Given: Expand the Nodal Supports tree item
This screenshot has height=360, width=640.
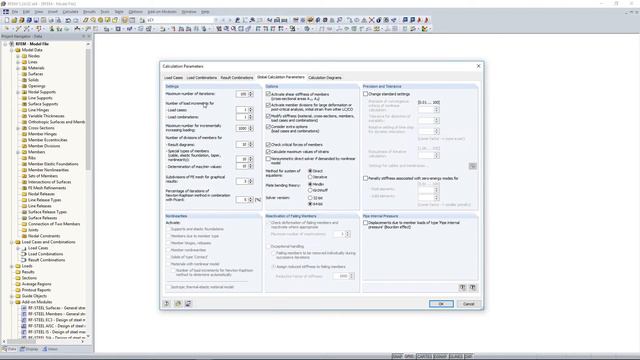Looking at the screenshot, I should (18, 92).
